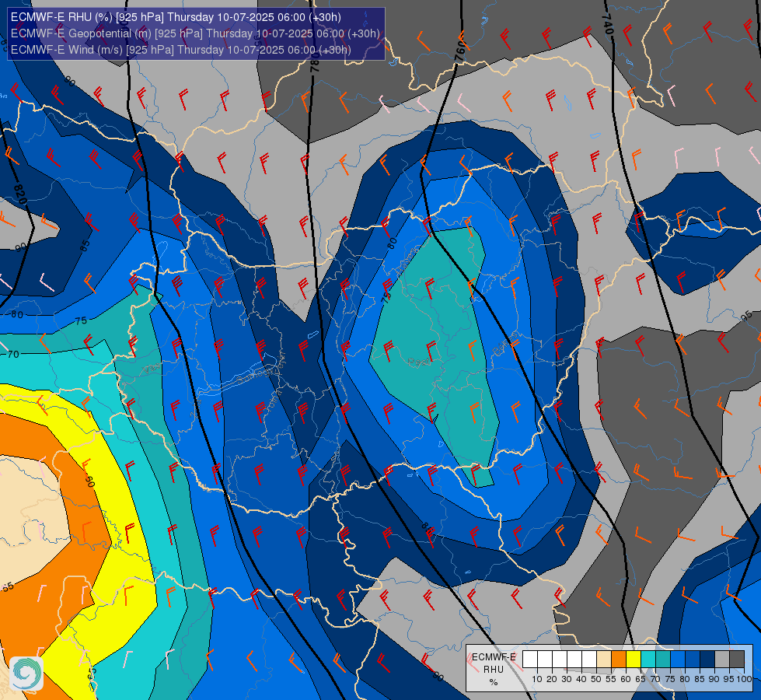Click the 95 tick label in the legend

tap(728, 679)
